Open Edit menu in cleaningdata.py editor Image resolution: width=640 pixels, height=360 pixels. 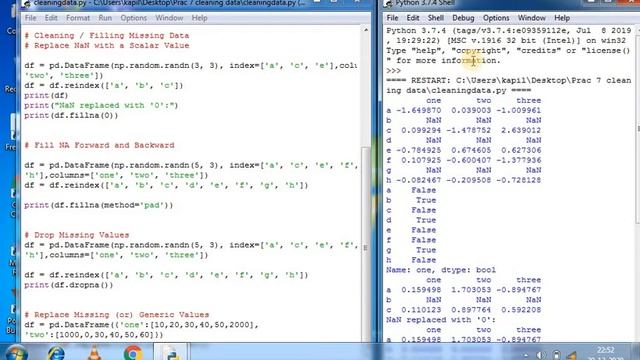tap(51, 18)
